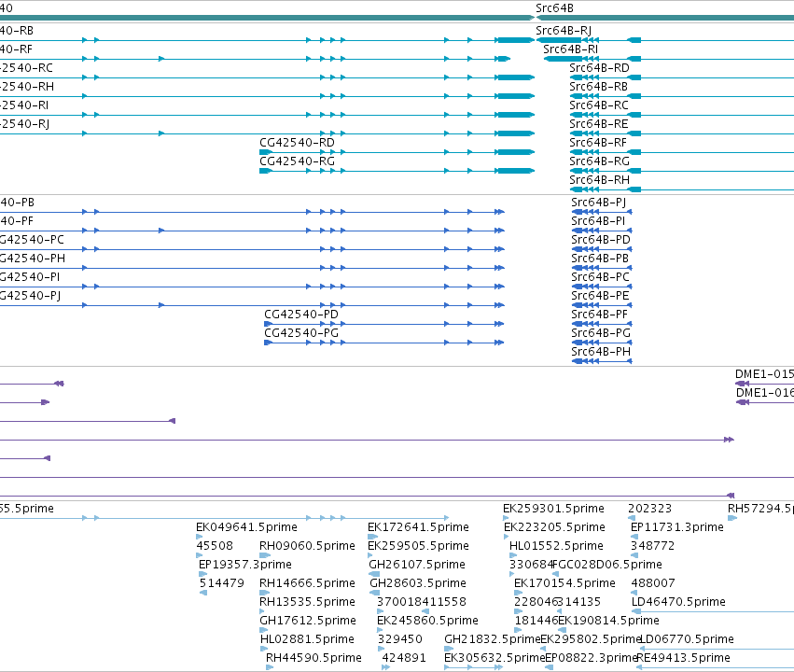The image size is (794, 672).
Task: Click the GH26107.5prime EST label
Action: coord(417,566)
